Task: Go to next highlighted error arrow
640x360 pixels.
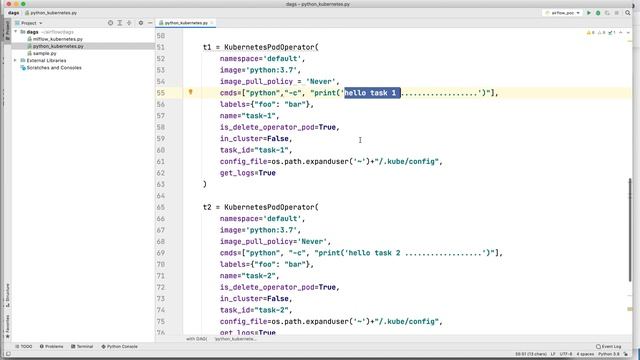Action: pos(628,32)
